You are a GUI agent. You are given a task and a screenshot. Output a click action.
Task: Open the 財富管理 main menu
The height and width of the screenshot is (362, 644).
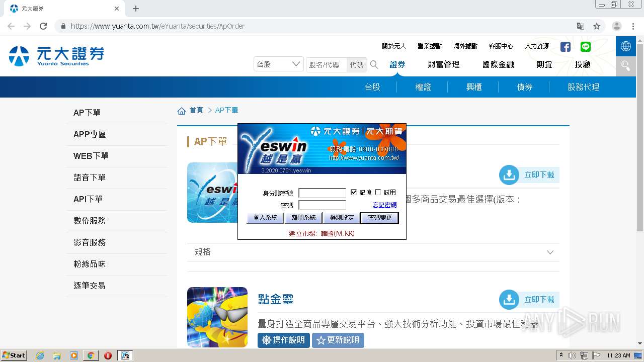click(x=444, y=64)
